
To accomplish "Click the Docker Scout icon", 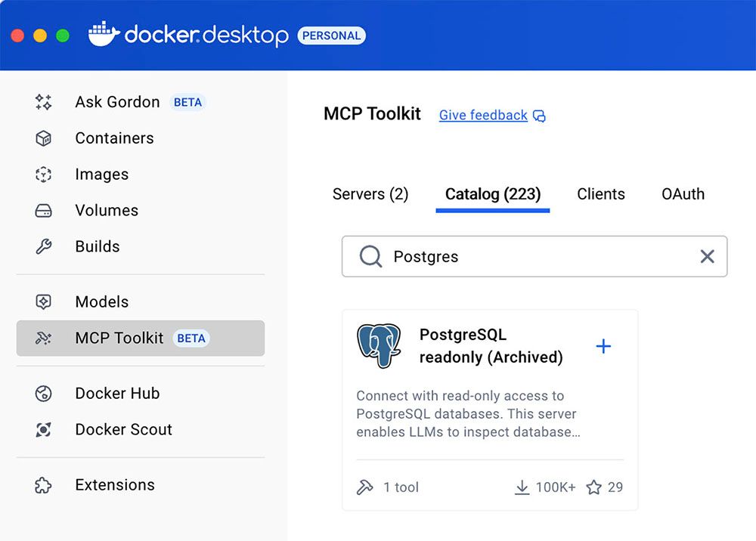I will (x=43, y=430).
